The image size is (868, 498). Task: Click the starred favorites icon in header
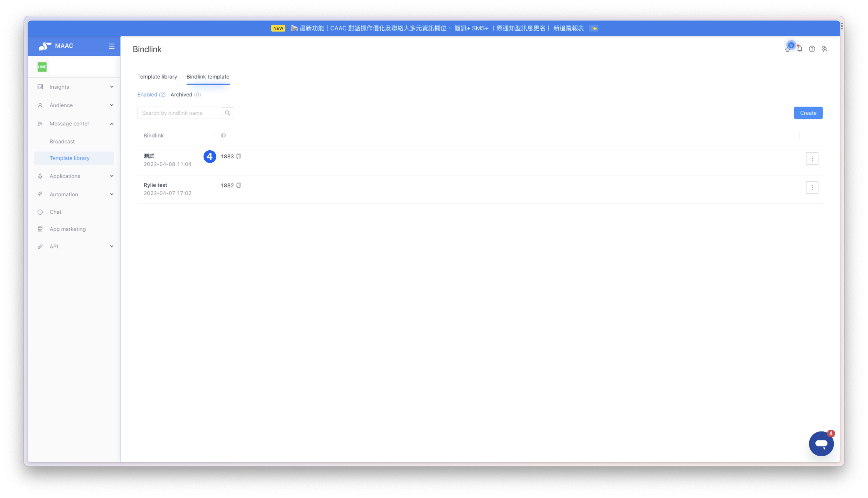pyautogui.click(x=787, y=50)
